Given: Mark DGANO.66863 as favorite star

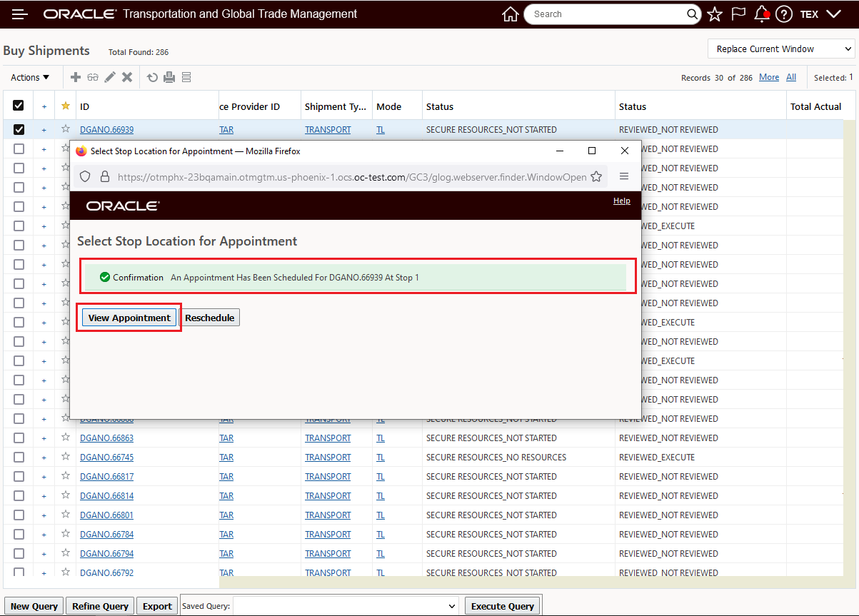Looking at the screenshot, I should [66, 438].
